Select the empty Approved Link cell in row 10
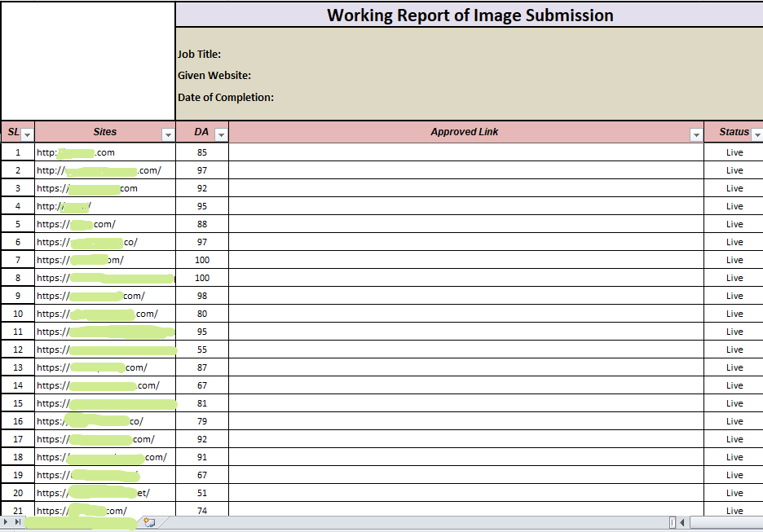763x532 pixels. [x=465, y=314]
